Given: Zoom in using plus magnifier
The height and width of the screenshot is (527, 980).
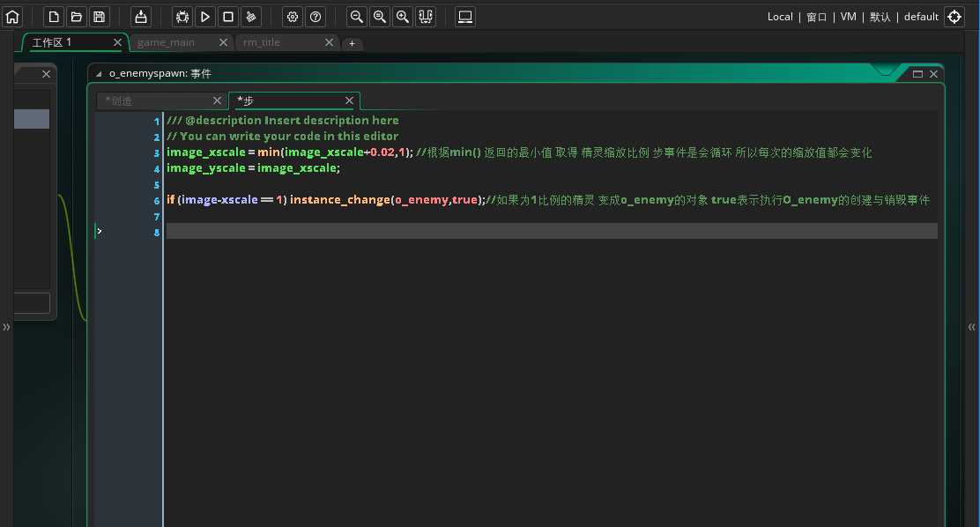Looking at the screenshot, I should point(403,17).
